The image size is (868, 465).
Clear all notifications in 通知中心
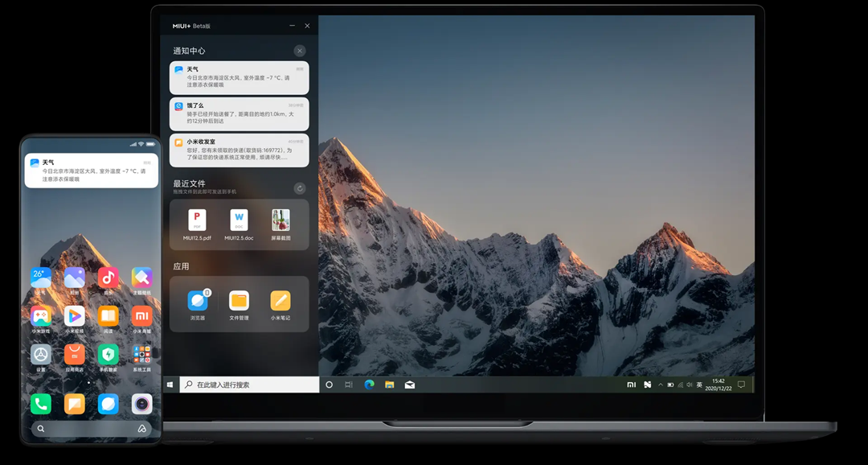tap(300, 50)
